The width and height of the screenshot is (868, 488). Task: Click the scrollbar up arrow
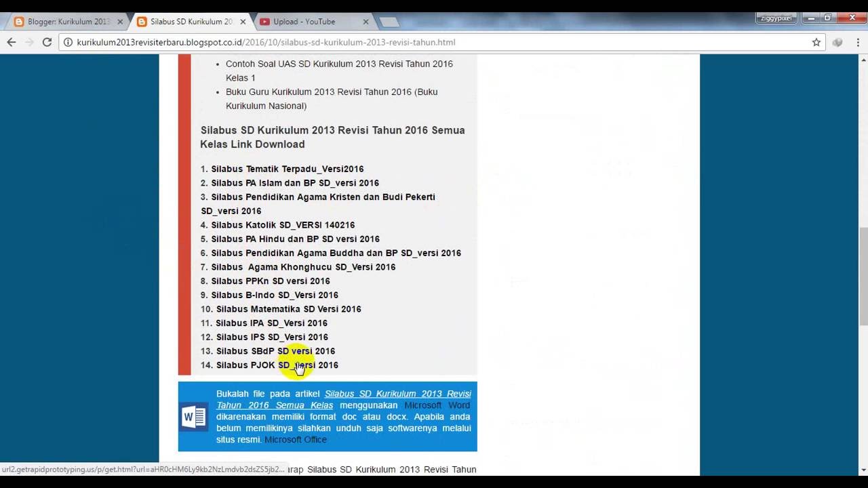[863, 61]
